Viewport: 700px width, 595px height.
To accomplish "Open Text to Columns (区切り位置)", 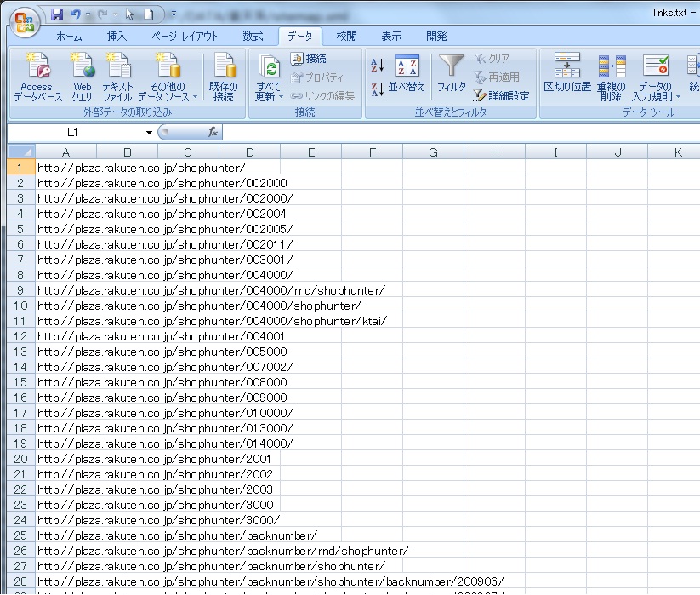I will pyautogui.click(x=567, y=73).
